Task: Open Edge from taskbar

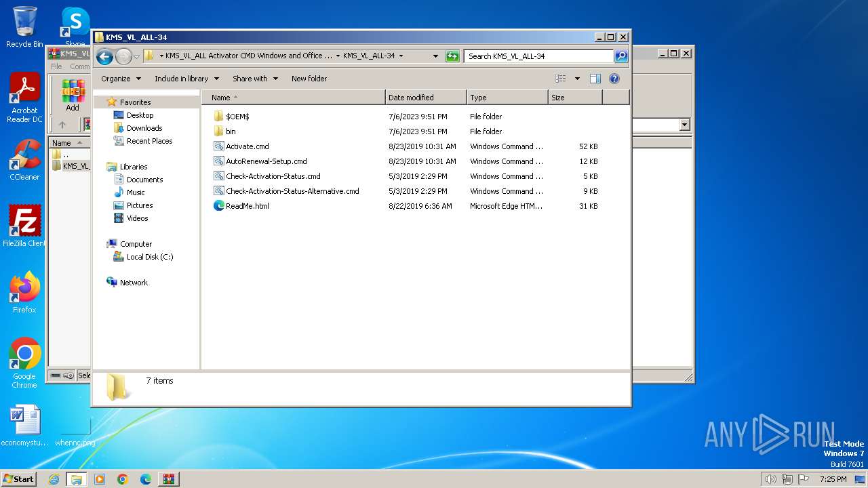Action: 146,479
